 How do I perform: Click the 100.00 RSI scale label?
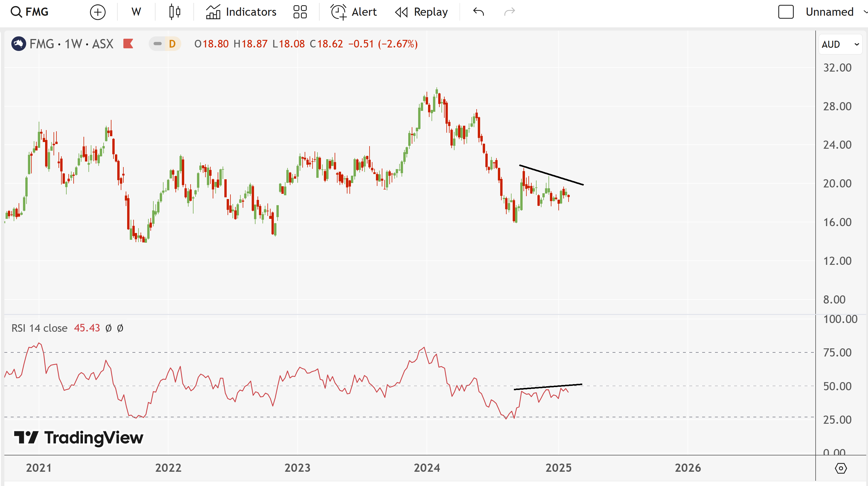[840, 319]
